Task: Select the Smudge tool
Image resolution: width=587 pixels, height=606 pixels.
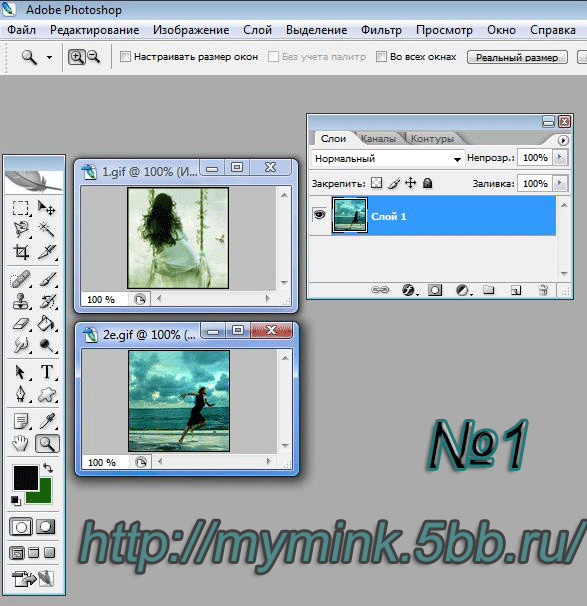Action: pos(20,345)
